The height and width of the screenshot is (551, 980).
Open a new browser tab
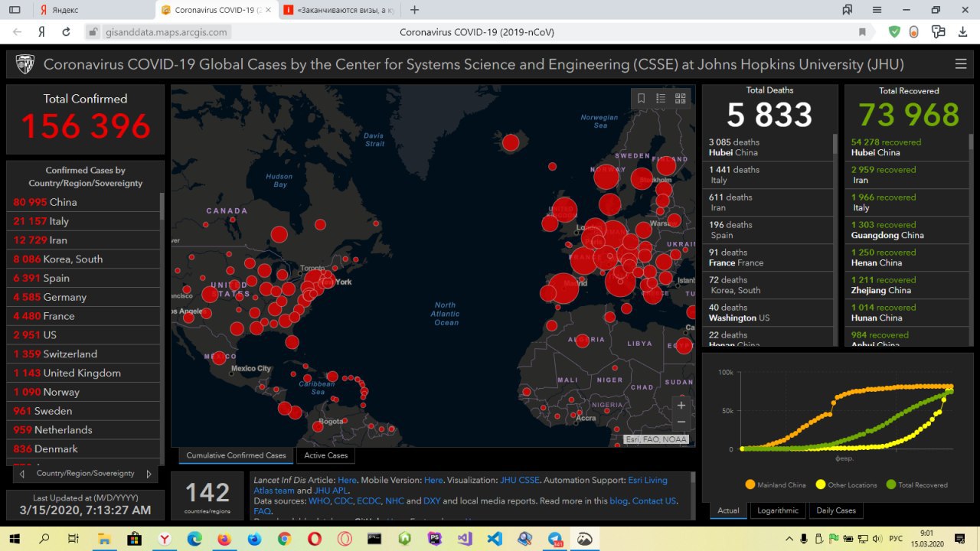tap(414, 10)
